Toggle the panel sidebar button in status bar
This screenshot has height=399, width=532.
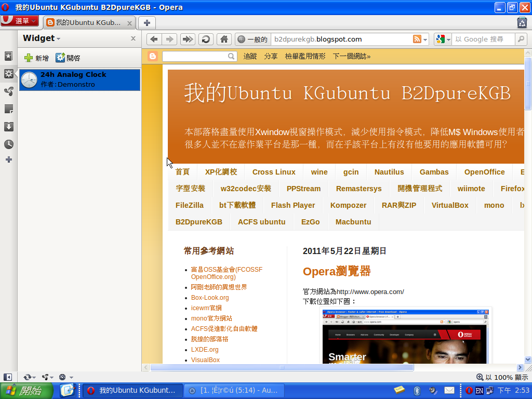(8, 377)
